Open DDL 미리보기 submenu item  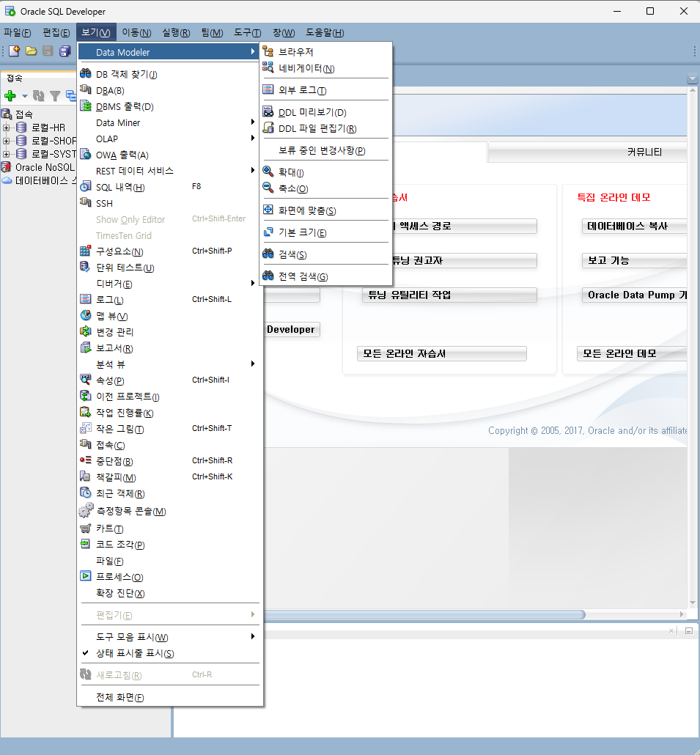(x=326, y=112)
